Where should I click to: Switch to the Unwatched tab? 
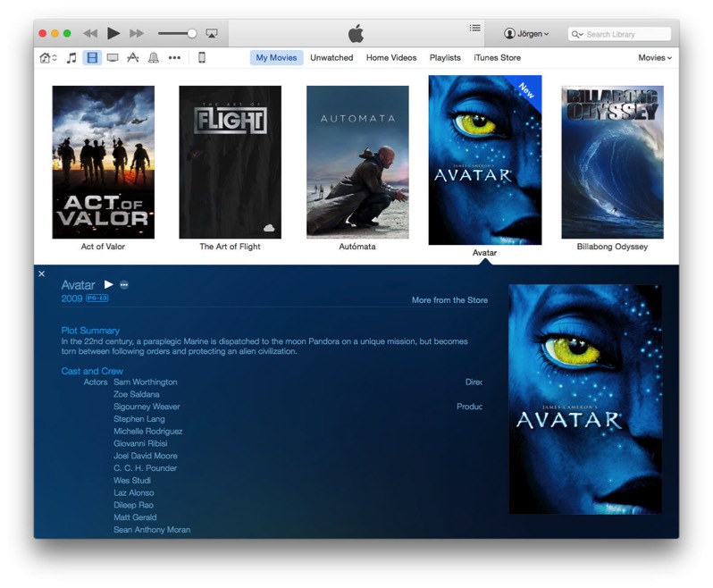tap(331, 58)
